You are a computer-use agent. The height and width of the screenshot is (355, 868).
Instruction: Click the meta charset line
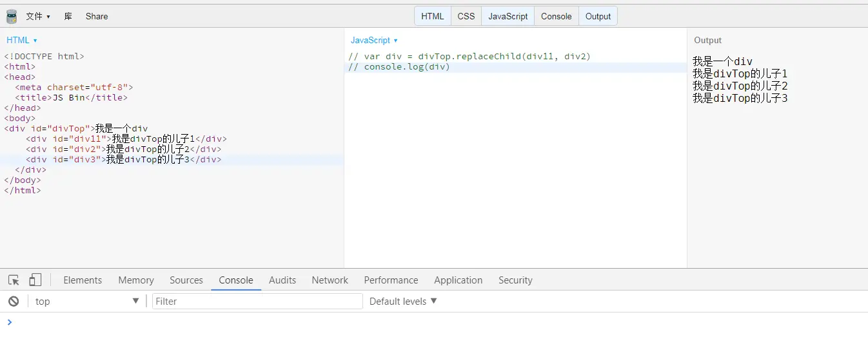click(74, 88)
